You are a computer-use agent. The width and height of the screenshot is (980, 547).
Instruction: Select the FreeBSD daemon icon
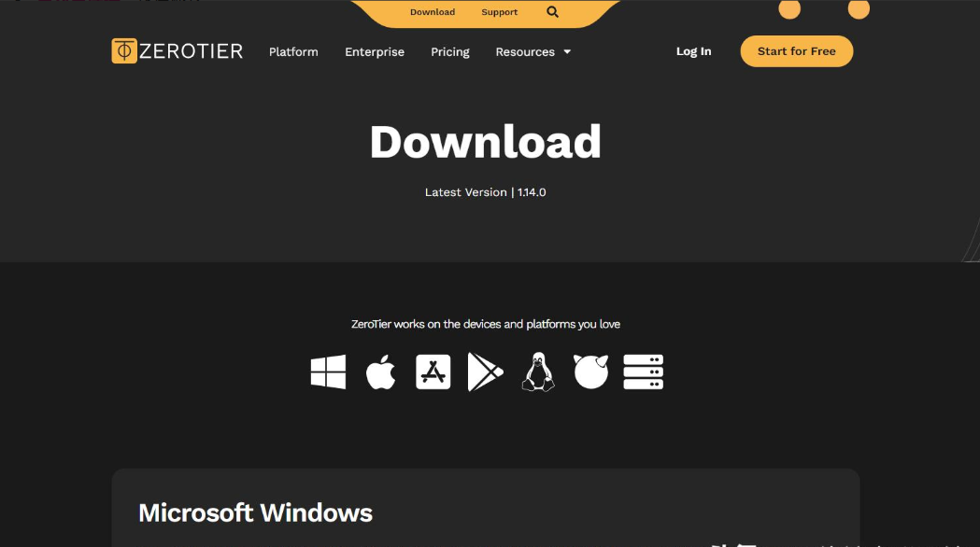tap(590, 372)
